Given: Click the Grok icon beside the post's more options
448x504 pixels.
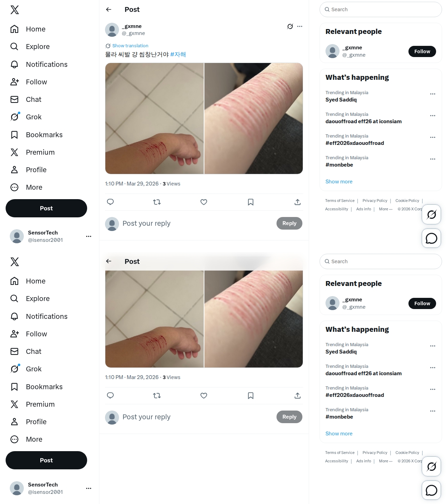Looking at the screenshot, I should tap(290, 26).
